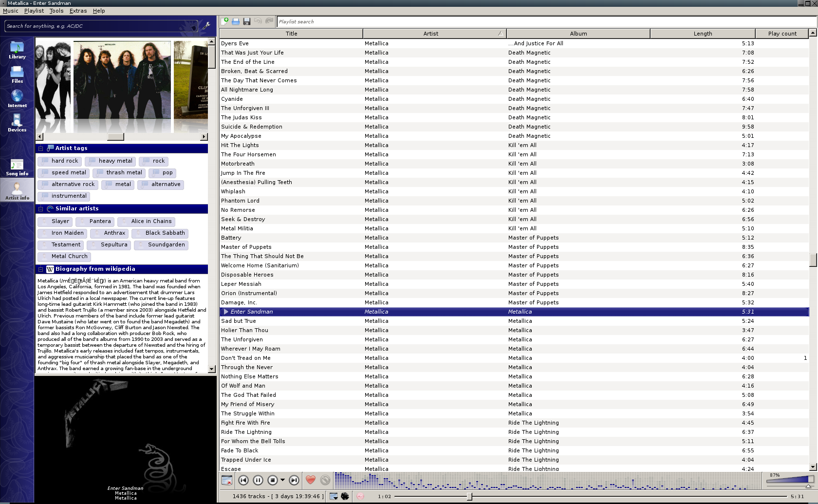Save the playlist with the floppy icon
The height and width of the screenshot is (504, 818).
247,21
